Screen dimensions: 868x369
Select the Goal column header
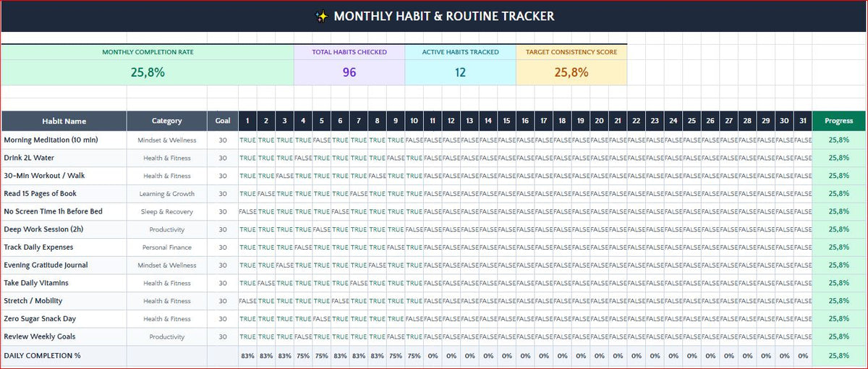(x=223, y=121)
